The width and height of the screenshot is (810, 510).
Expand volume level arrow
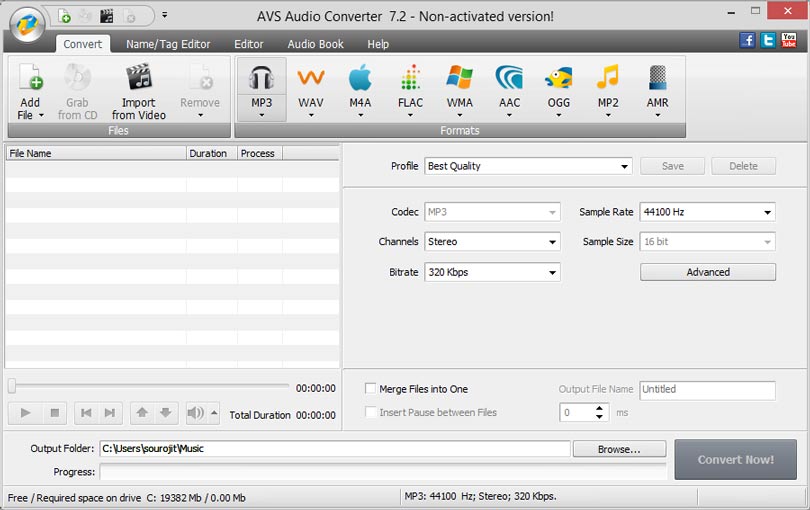tap(214, 413)
